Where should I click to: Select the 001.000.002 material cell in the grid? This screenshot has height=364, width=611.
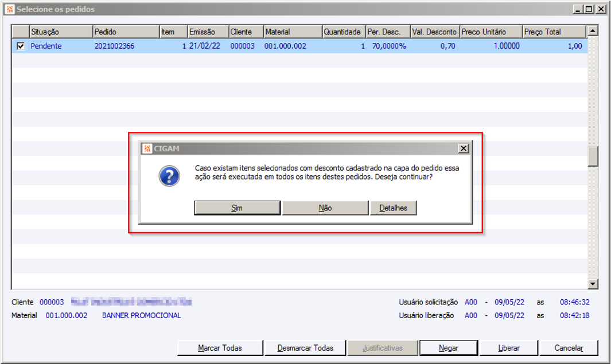click(x=285, y=46)
